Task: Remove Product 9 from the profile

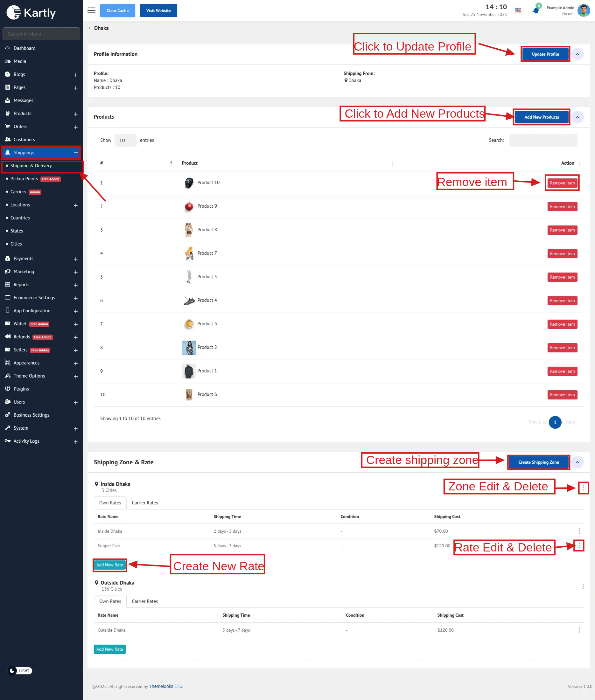Action: [562, 206]
